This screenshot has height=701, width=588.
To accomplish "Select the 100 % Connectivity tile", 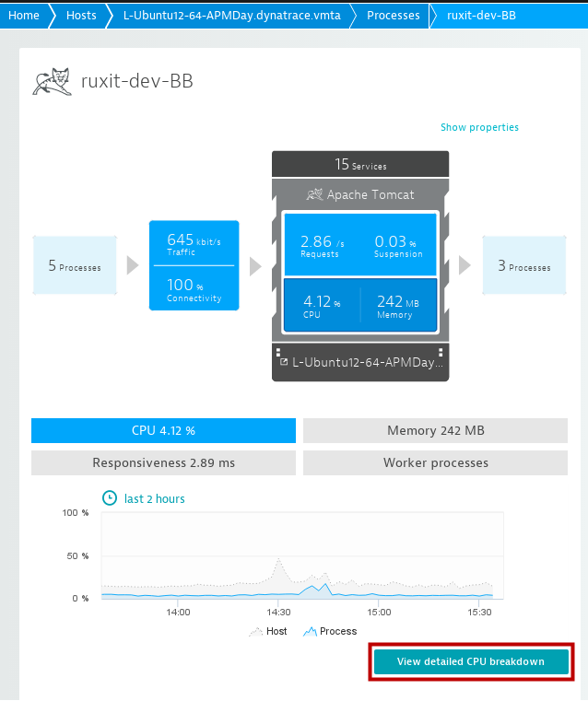I will tap(194, 288).
